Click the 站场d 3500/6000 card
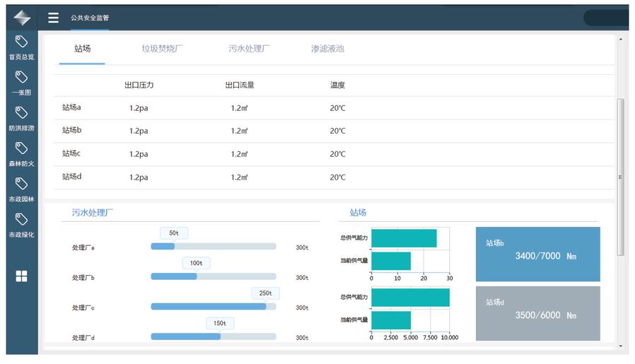This screenshot has width=635, height=364. (x=537, y=313)
